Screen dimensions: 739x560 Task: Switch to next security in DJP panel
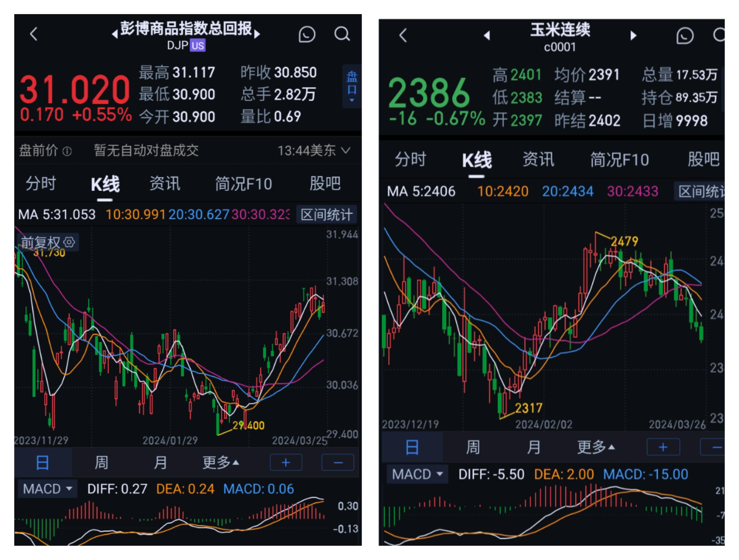click(257, 34)
